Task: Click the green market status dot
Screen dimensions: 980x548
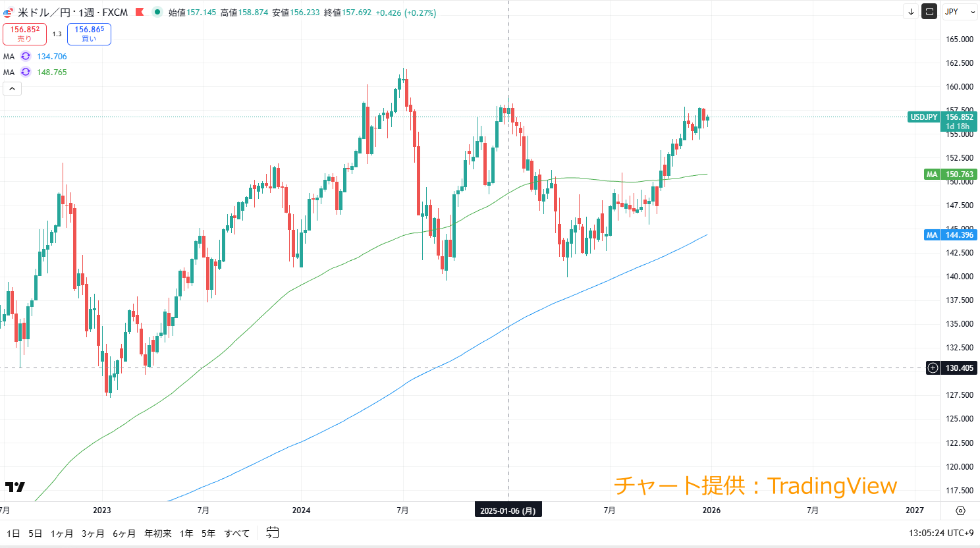Action: click(x=157, y=12)
